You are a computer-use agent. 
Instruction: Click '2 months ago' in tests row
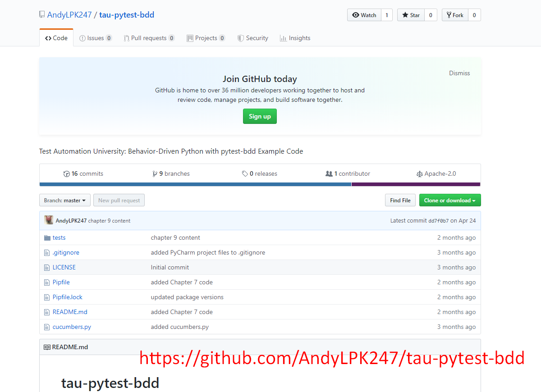pyautogui.click(x=456, y=237)
